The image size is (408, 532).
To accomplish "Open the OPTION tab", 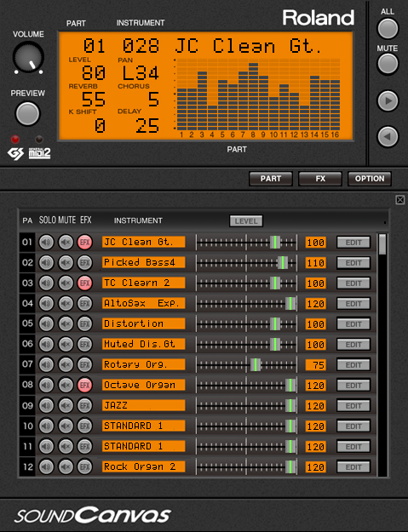I will pyautogui.click(x=370, y=179).
